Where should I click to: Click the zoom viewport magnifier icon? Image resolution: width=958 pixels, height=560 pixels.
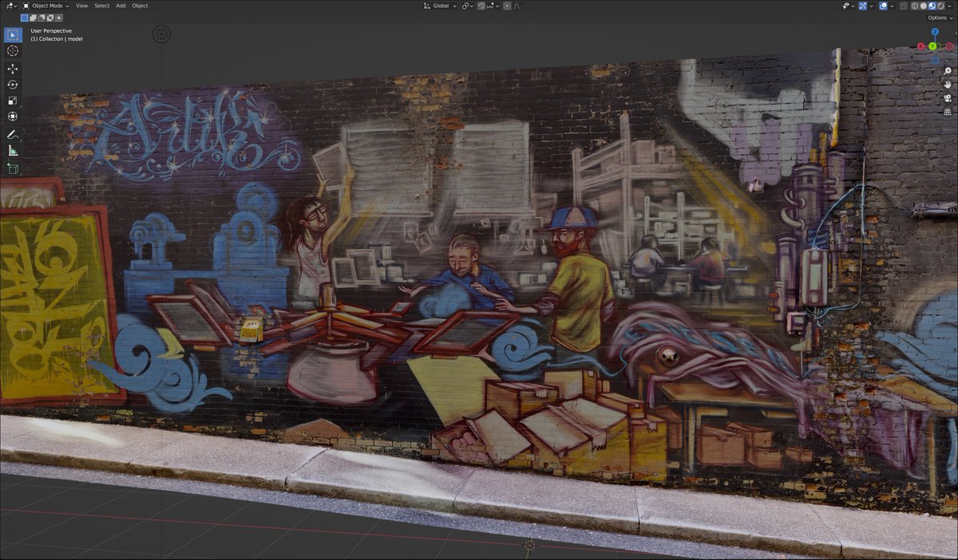click(x=948, y=71)
